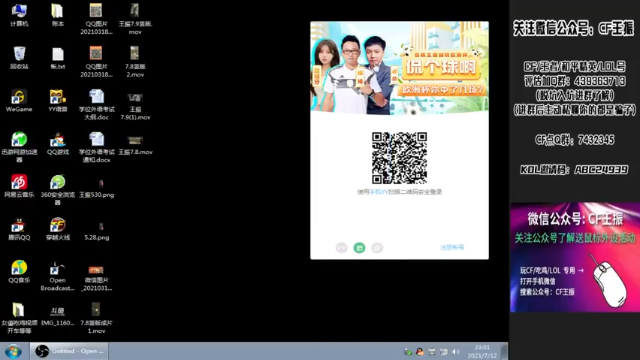Select the 王振7.9篮板.mov video file
The width and height of the screenshot is (640, 360).
tap(135, 19)
